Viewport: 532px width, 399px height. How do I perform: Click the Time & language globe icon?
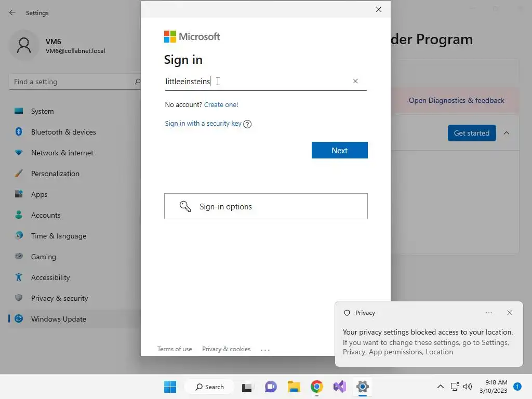click(19, 235)
